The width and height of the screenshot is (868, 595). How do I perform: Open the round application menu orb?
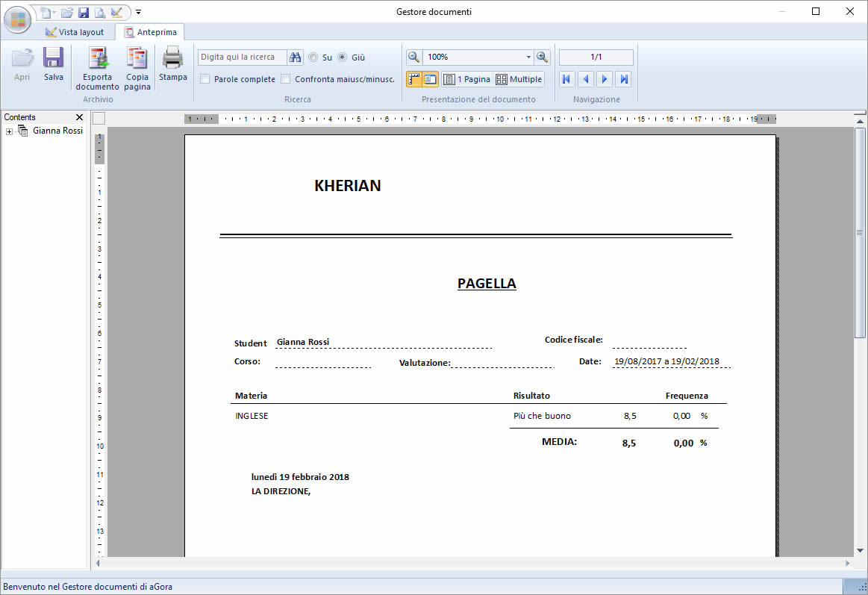coord(18,19)
